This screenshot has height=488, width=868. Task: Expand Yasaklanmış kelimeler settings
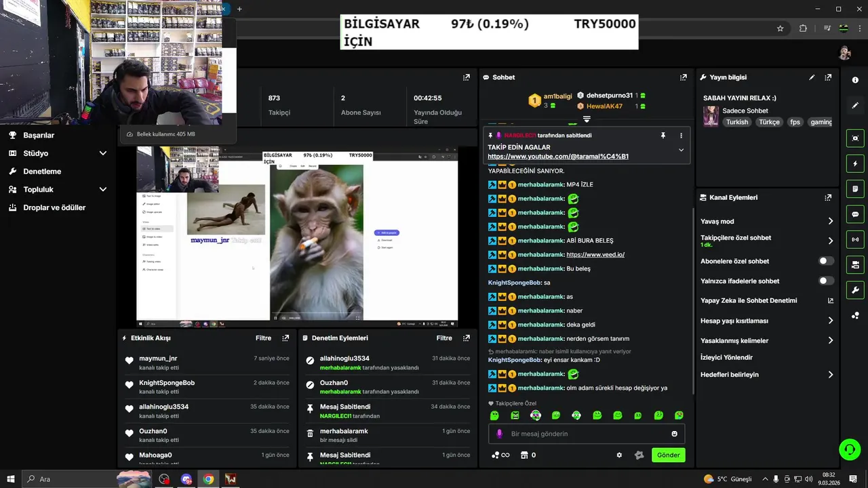tap(830, 341)
